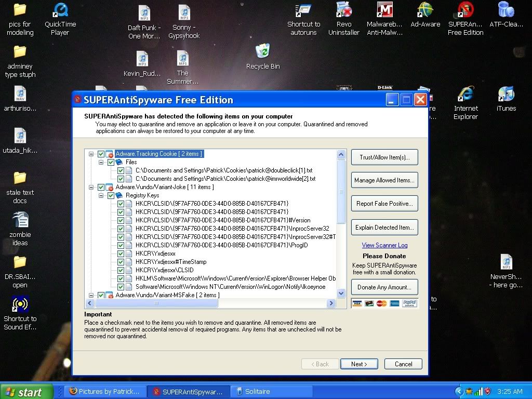The width and height of the screenshot is (532, 399).
Task: Click the Trust/Allow Item(s) button
Action: [x=384, y=157]
